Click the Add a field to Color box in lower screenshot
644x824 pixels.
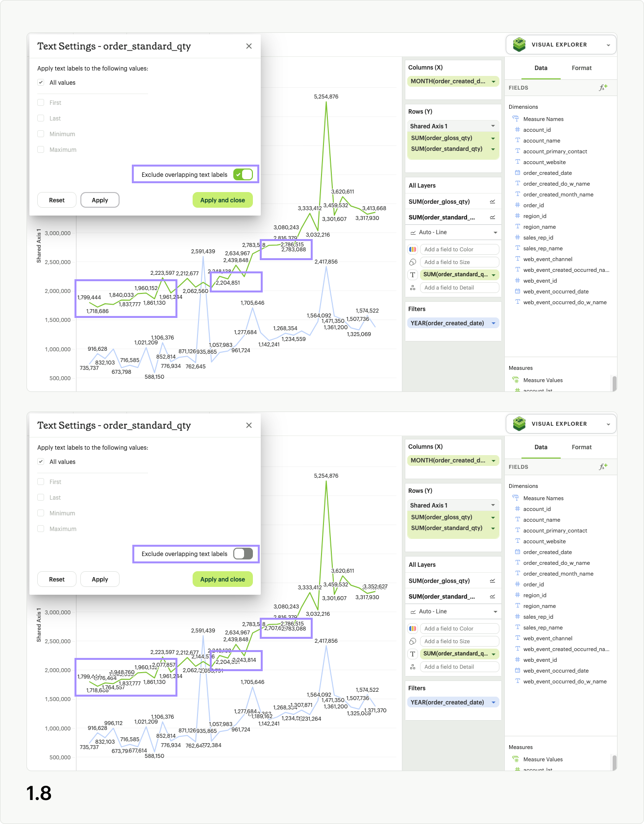[460, 629]
